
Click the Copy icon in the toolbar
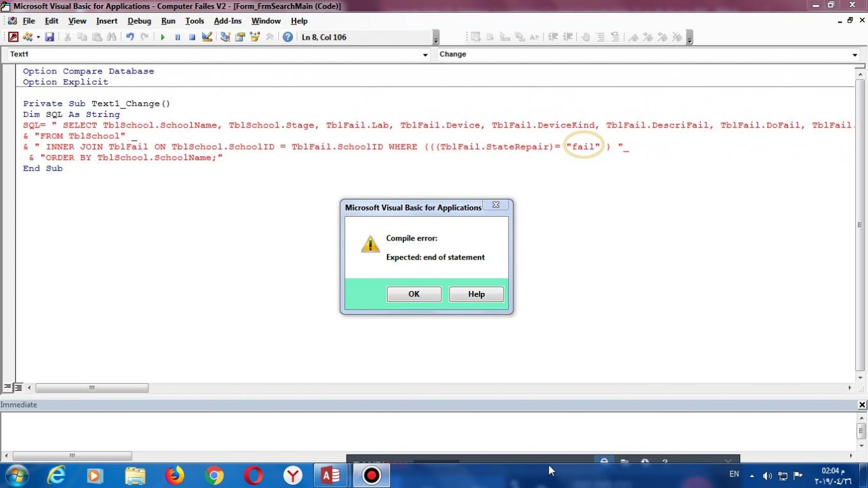pyautogui.click(x=82, y=37)
